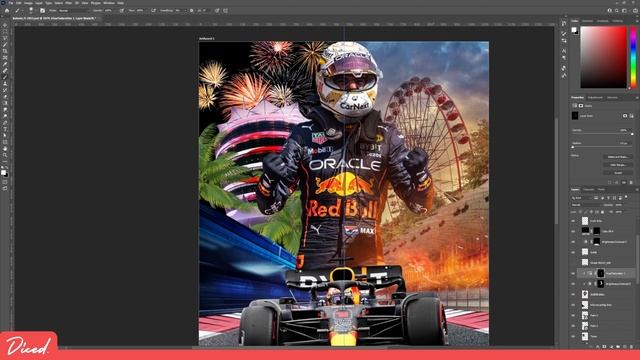Apply mask icon in Properties panel

[616, 182]
